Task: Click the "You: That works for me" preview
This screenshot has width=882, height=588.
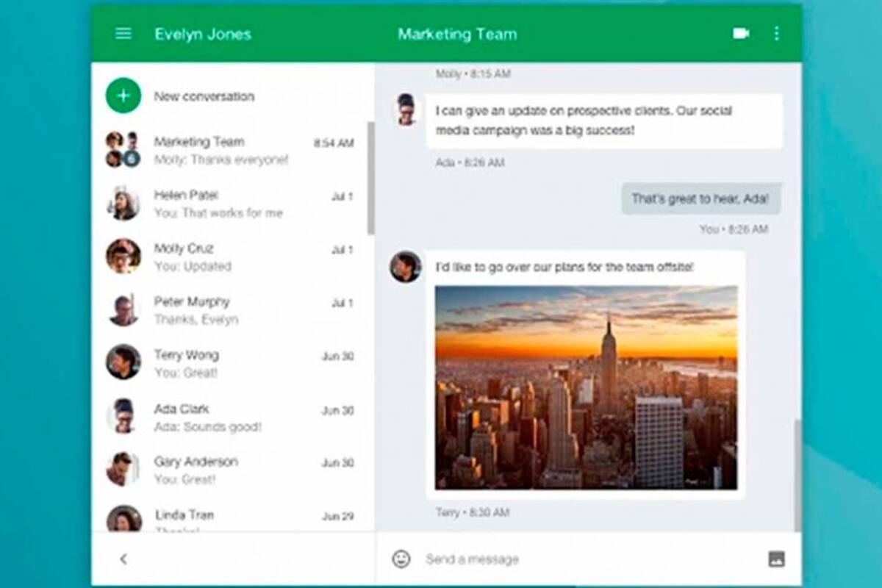Action: (x=218, y=213)
